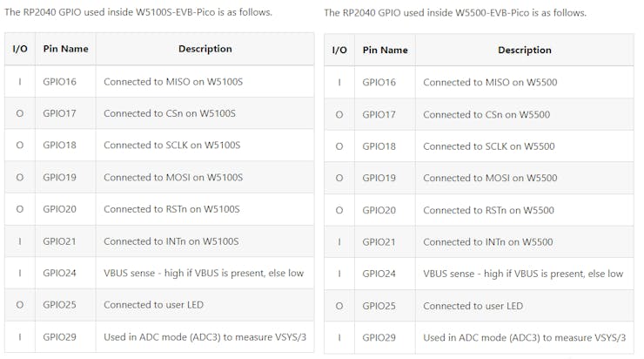Click GPIO21 in the W5500 table
Image resolution: width=644 pixels, height=359 pixels.
tap(379, 242)
